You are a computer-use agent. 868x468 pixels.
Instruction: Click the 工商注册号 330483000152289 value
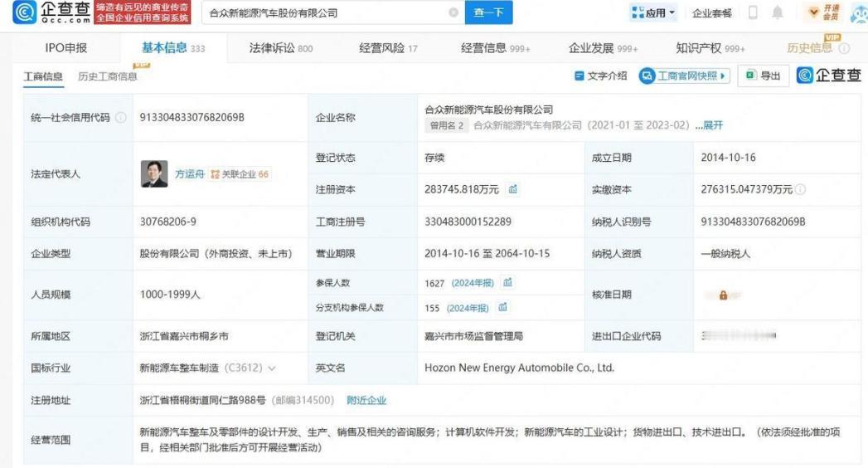coord(468,222)
